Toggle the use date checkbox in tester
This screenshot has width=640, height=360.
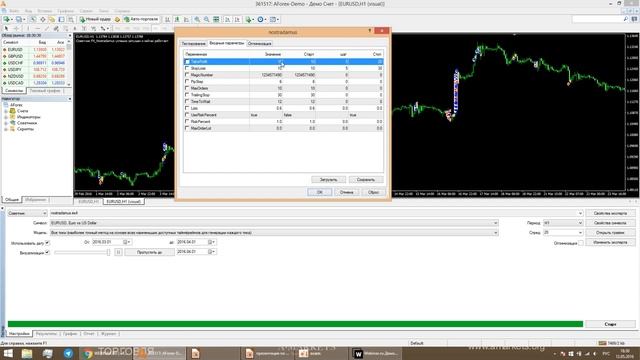point(47,242)
